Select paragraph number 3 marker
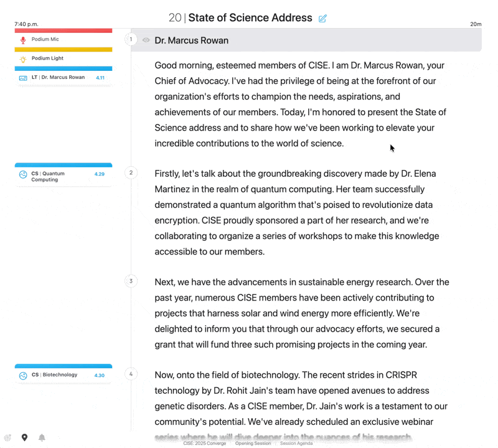The width and height of the screenshot is (498, 448). point(131,281)
